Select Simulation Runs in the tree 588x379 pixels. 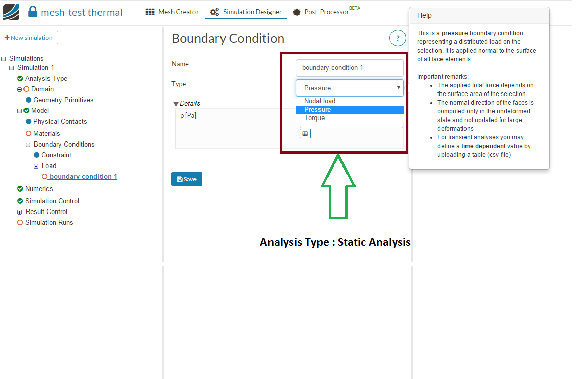(x=49, y=223)
